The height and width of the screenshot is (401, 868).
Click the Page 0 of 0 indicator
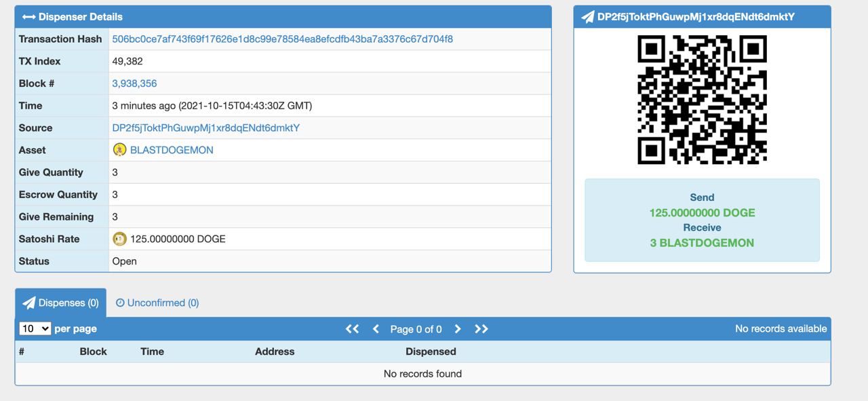point(416,329)
